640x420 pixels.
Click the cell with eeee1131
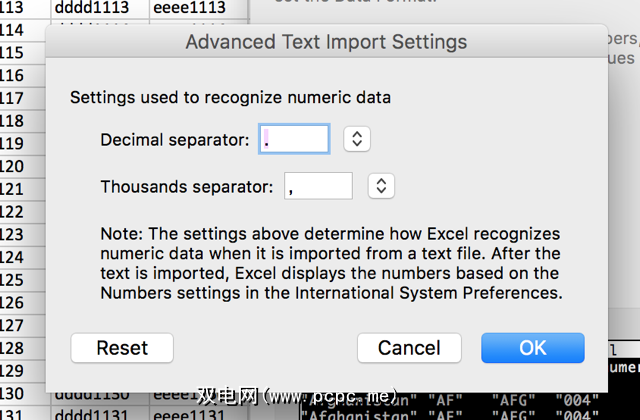[x=196, y=411]
